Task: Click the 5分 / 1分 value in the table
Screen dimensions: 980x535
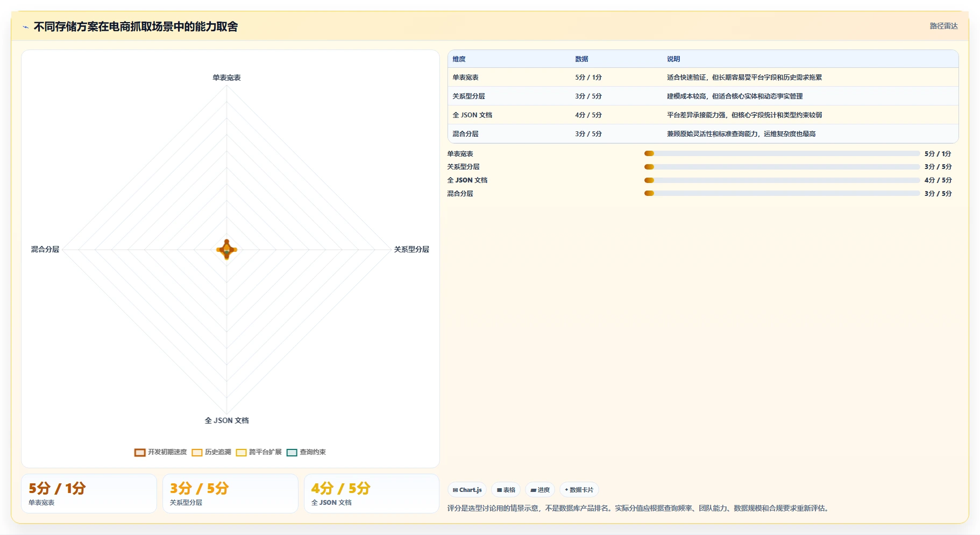Action: pyautogui.click(x=588, y=78)
